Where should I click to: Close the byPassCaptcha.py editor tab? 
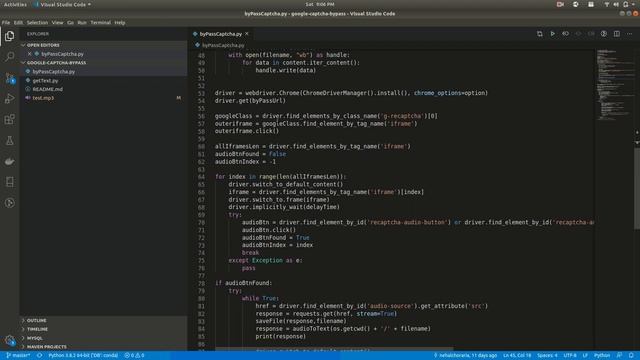[x=247, y=34]
